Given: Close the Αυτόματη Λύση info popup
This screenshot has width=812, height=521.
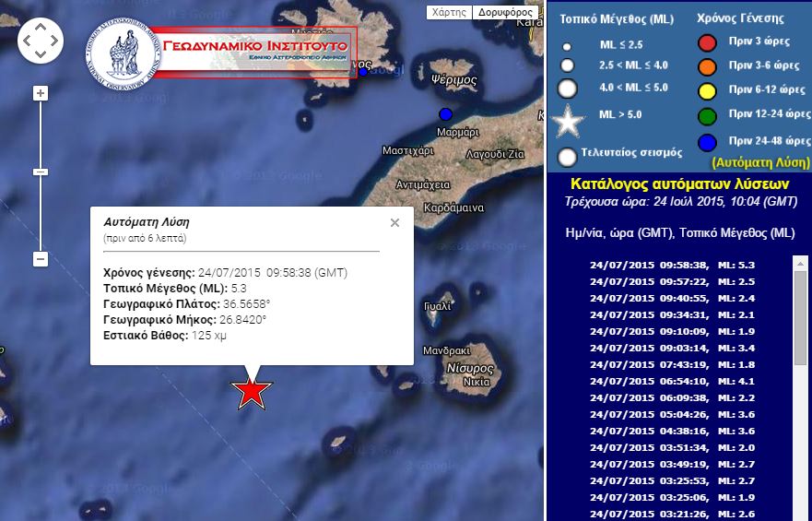Looking at the screenshot, I should click(x=394, y=222).
